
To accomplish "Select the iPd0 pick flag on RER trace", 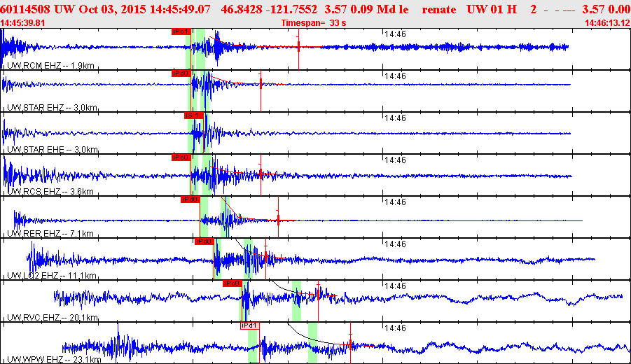I will click(x=190, y=199).
